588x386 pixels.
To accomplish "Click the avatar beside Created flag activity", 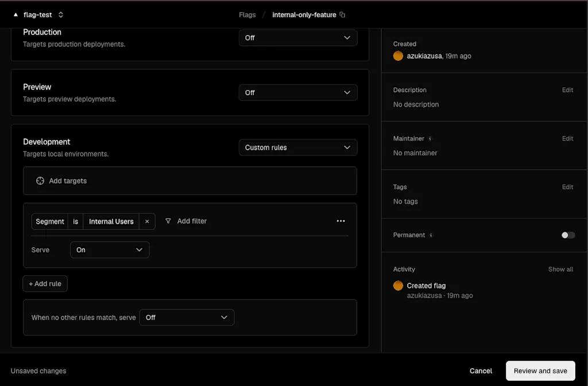I will click(399, 286).
